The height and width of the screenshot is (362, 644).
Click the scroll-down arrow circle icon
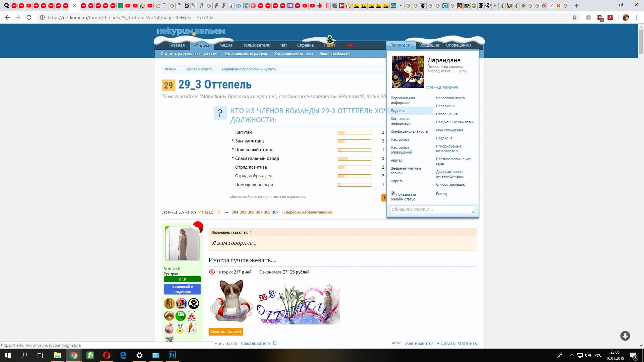pos(625,336)
